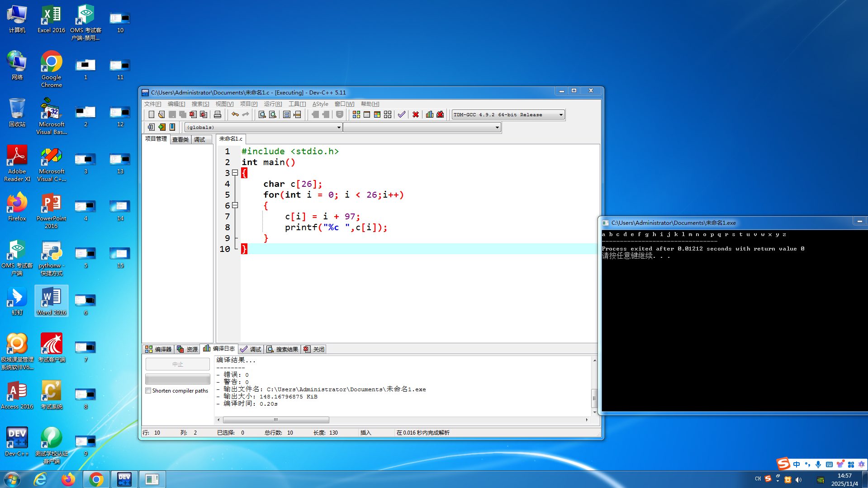Open the 帮助[H] menu
868x488 pixels.
tap(370, 104)
